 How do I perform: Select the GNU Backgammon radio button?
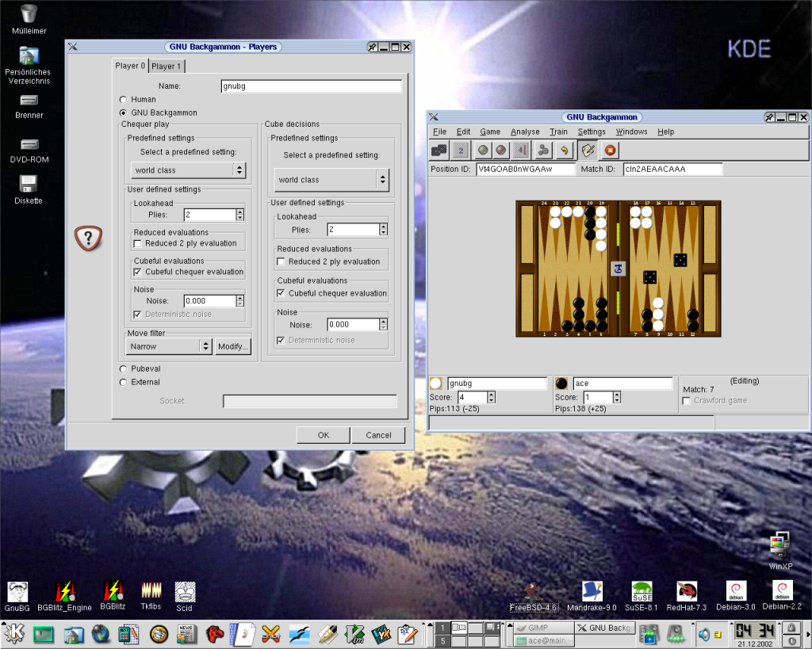pyautogui.click(x=123, y=113)
